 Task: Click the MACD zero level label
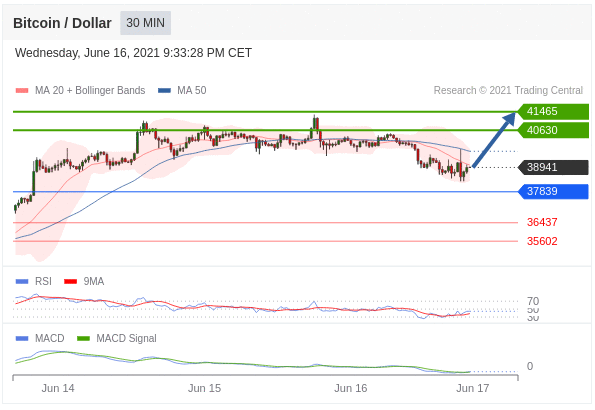click(x=530, y=366)
